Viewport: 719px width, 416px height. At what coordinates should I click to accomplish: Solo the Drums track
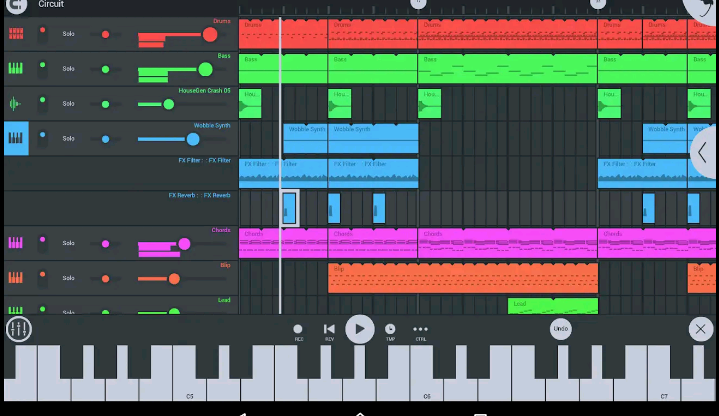[x=68, y=34]
